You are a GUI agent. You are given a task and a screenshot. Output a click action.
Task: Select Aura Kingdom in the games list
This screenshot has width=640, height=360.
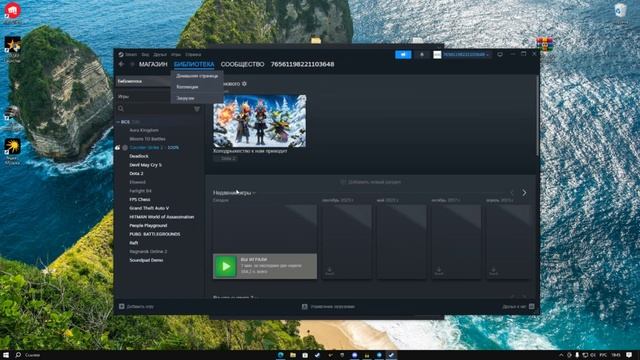[144, 130]
